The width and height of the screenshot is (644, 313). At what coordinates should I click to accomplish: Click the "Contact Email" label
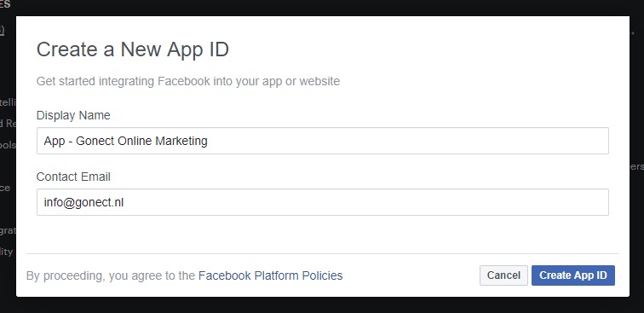coord(73,177)
